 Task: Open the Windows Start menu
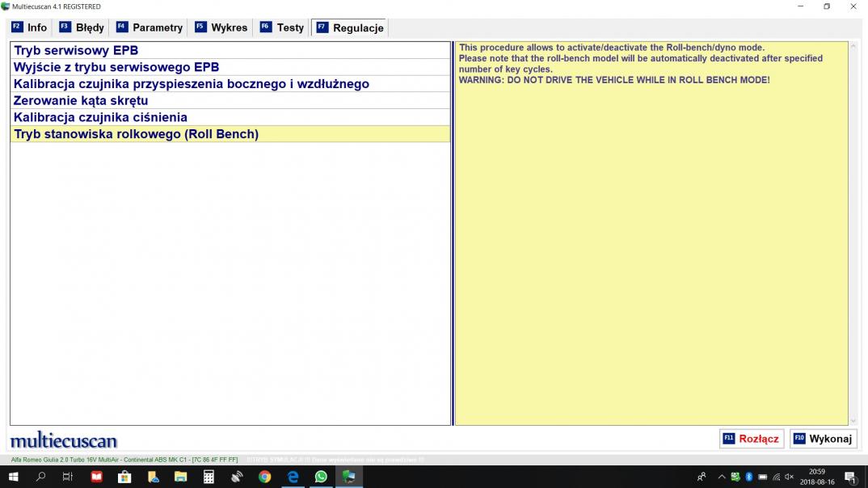(x=13, y=477)
